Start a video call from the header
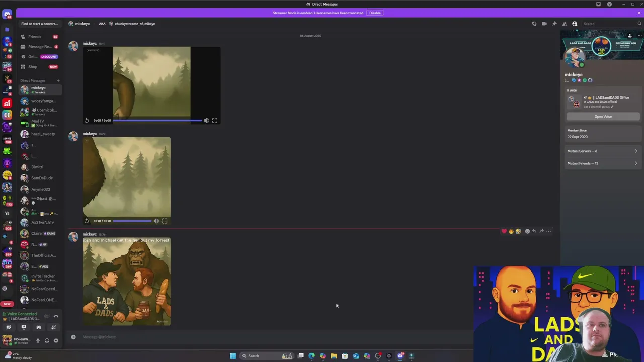The width and height of the screenshot is (644, 362). [x=544, y=24]
